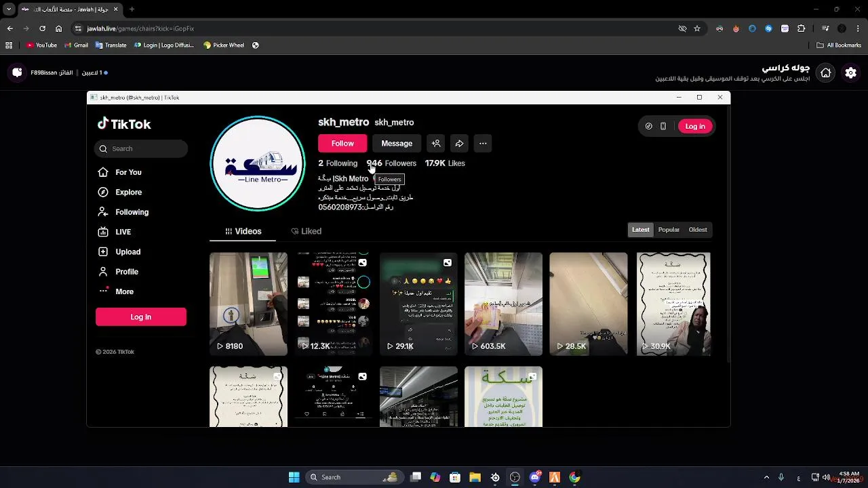The height and width of the screenshot is (488, 868).
Task: Expand the More sidebar menu
Action: pos(115,291)
